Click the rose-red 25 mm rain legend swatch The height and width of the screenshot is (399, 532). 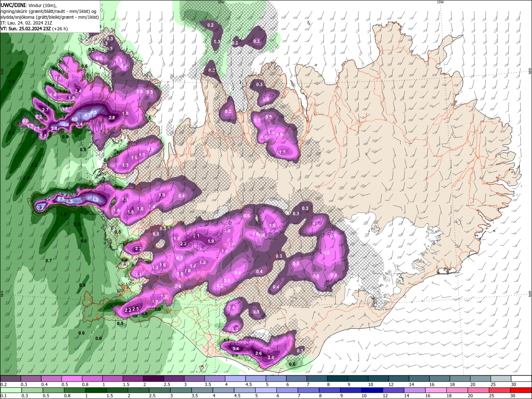pyautogui.click(x=500, y=390)
